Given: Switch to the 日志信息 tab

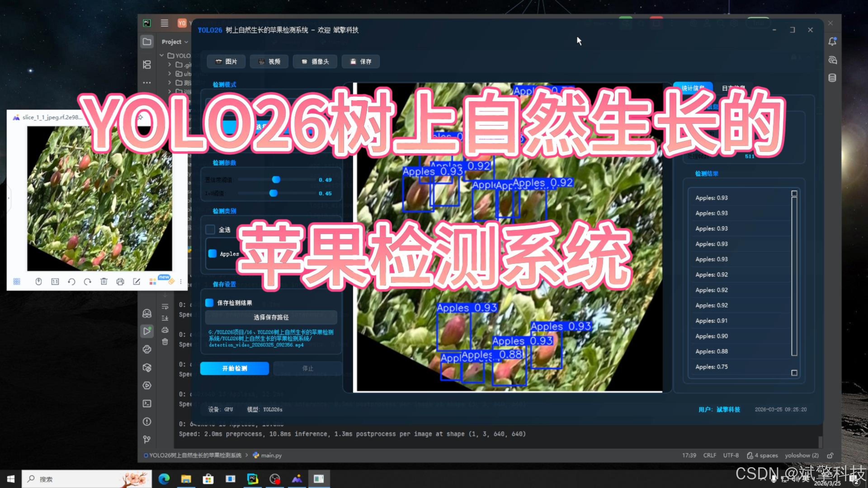Looking at the screenshot, I should tap(733, 88).
